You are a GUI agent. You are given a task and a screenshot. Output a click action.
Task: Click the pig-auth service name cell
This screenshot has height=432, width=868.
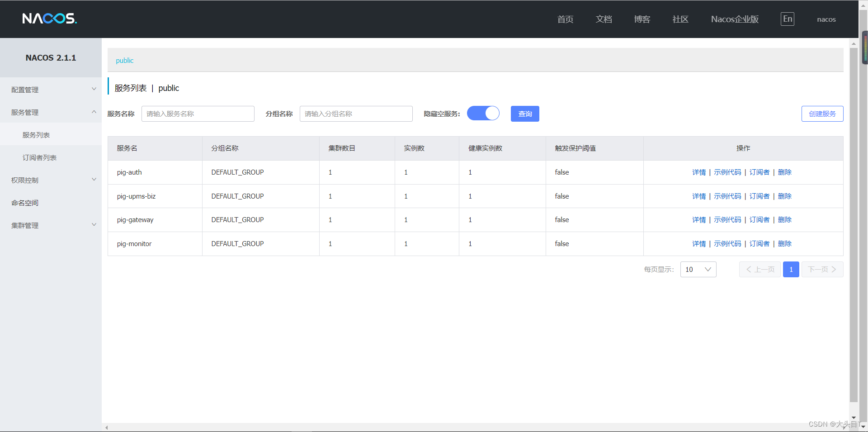(155, 172)
